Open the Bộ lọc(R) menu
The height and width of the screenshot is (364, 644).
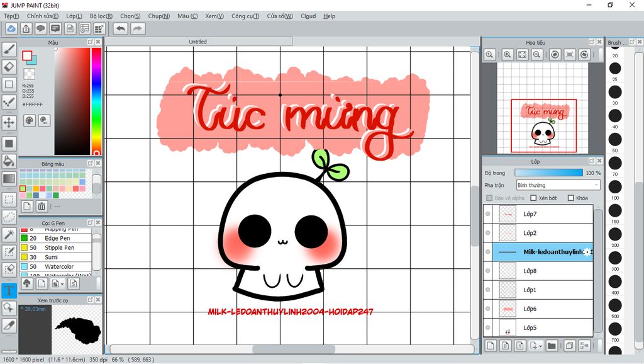pyautogui.click(x=101, y=16)
